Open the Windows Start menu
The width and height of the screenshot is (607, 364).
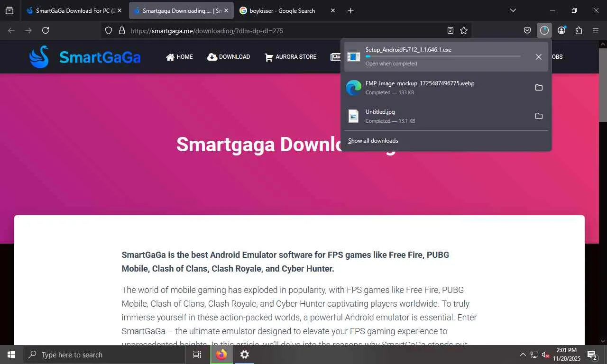coord(11,355)
